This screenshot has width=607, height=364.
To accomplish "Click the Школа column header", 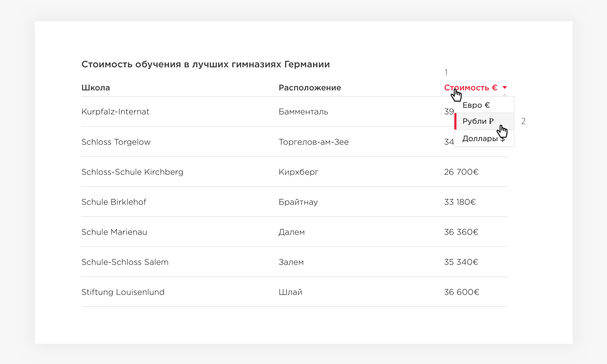I will [96, 88].
